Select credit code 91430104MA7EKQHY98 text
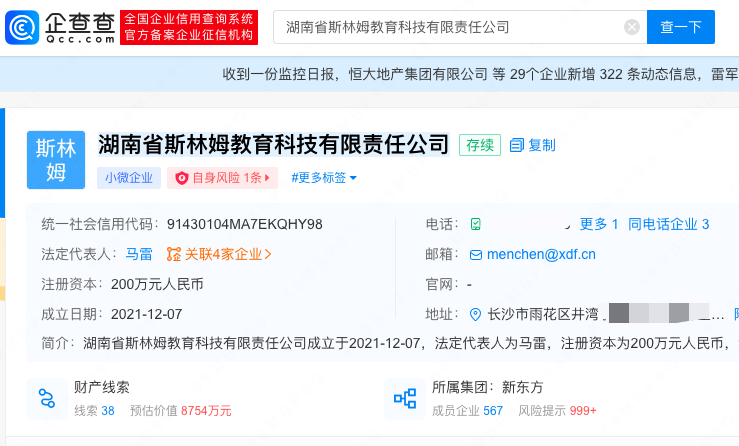739x446 pixels. tap(245, 224)
